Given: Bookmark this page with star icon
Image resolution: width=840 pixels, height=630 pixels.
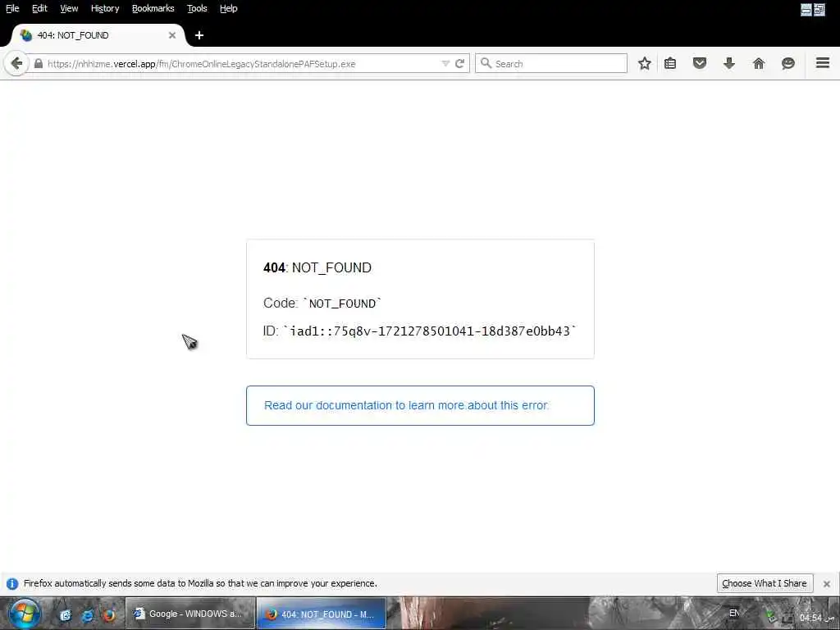Looking at the screenshot, I should pos(645,63).
